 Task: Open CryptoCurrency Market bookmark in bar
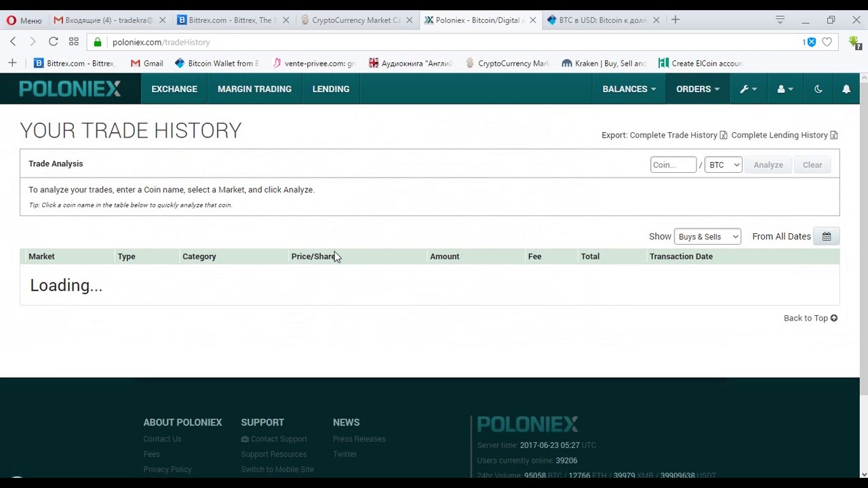[x=507, y=63]
